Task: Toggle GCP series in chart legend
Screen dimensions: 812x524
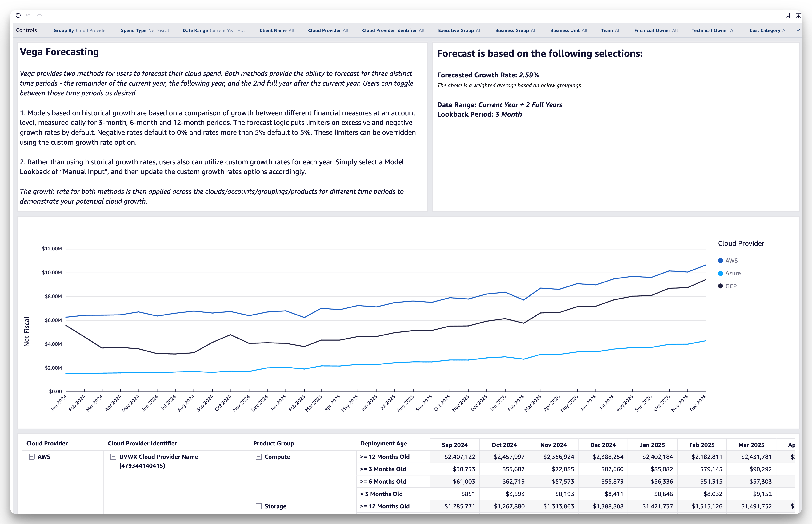Action: coord(727,286)
